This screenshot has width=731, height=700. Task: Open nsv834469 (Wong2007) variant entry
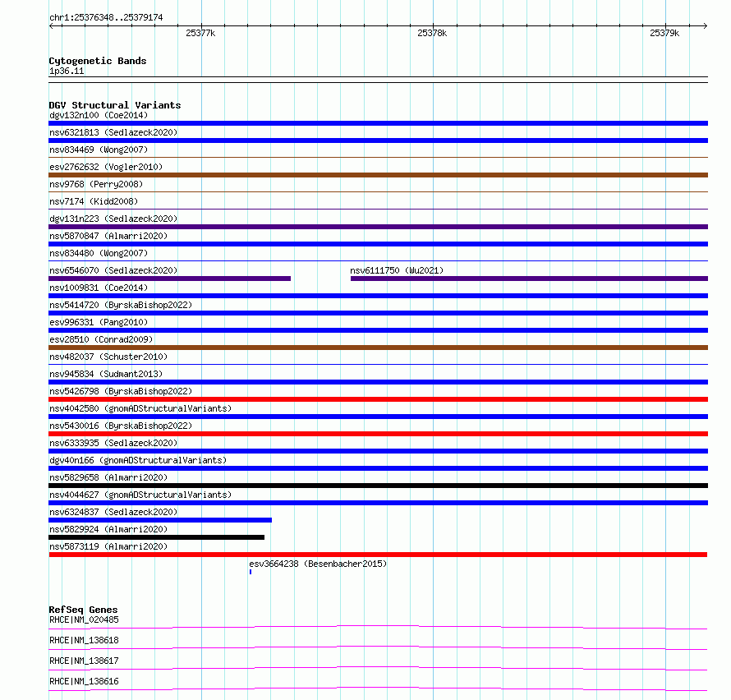(99, 150)
